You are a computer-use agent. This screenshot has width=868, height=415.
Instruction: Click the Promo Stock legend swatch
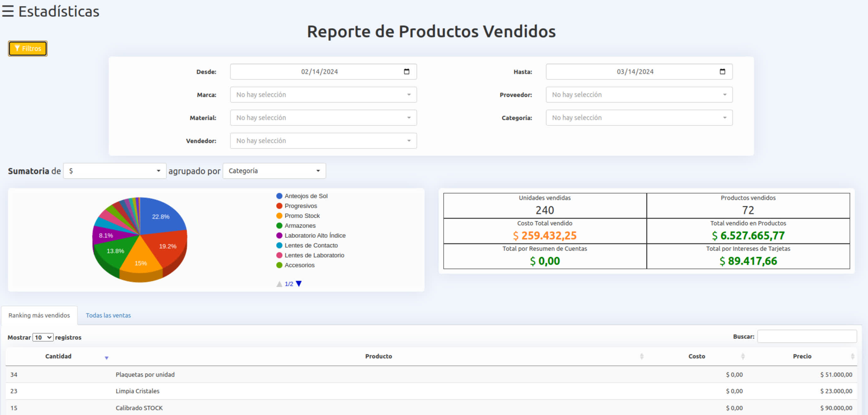[279, 216]
